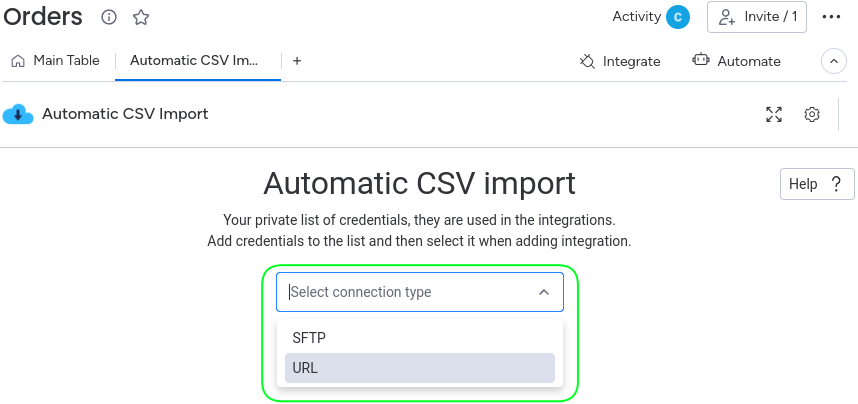Screen dimensions: 858x404
Task: Click the home icon on Main Table tab
Action: [19, 61]
